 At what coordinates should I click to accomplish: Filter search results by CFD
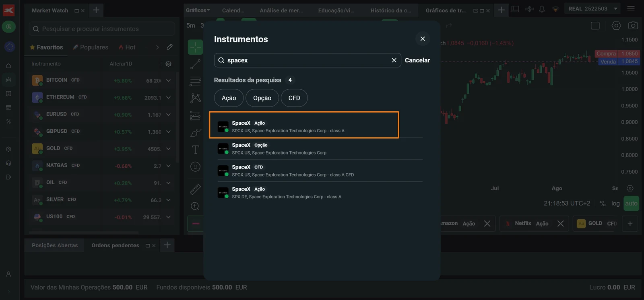[294, 98]
